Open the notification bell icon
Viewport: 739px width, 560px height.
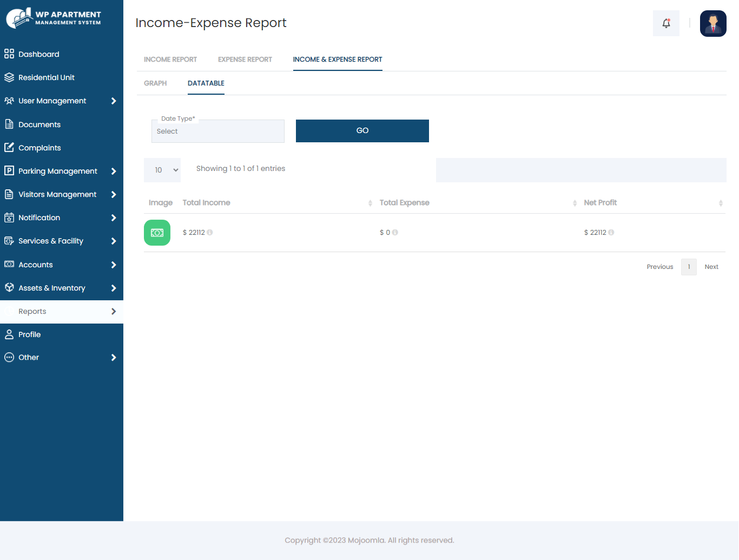[666, 23]
